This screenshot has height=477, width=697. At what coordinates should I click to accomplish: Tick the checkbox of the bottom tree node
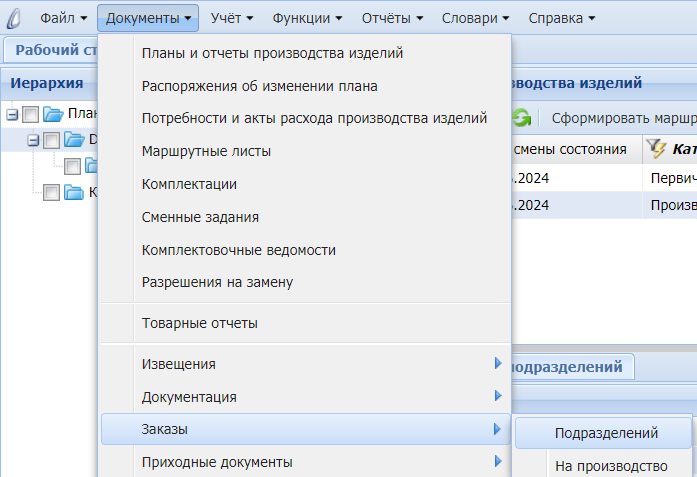click(x=51, y=194)
